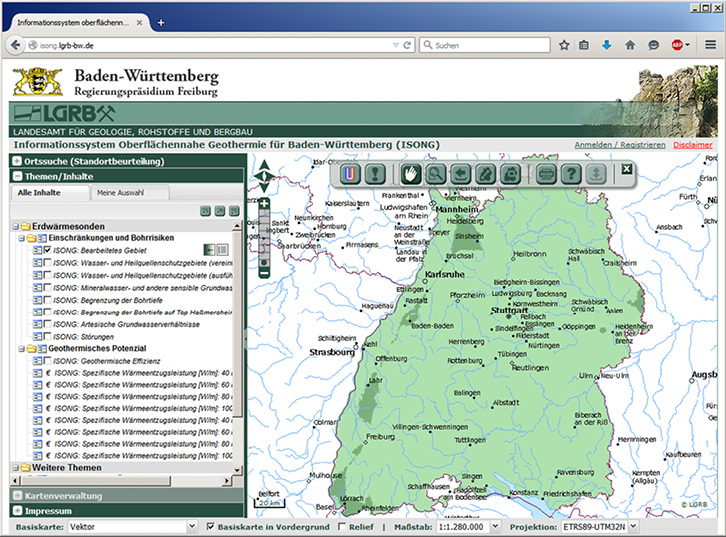Select the pan hand tool
Image resolution: width=726 pixels, height=537 pixels.
coord(411,173)
